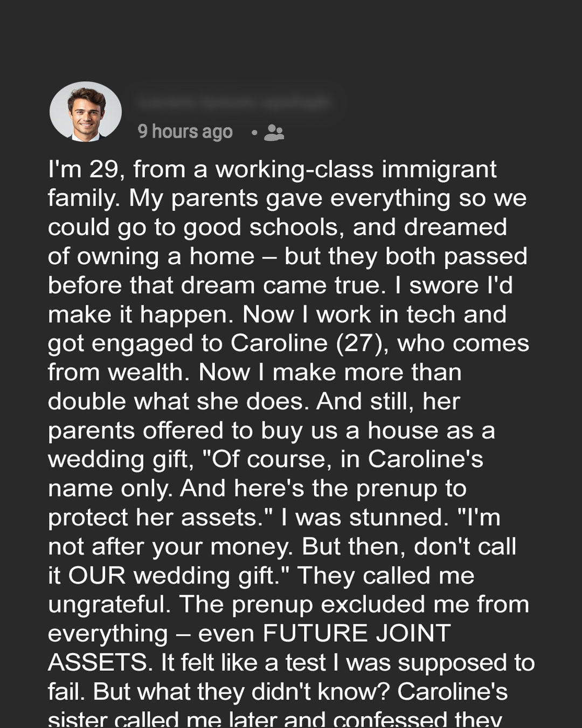Click the '9 hours ago' timestamp
Image resolution: width=582 pixels, height=728 pixels.
click(185, 132)
